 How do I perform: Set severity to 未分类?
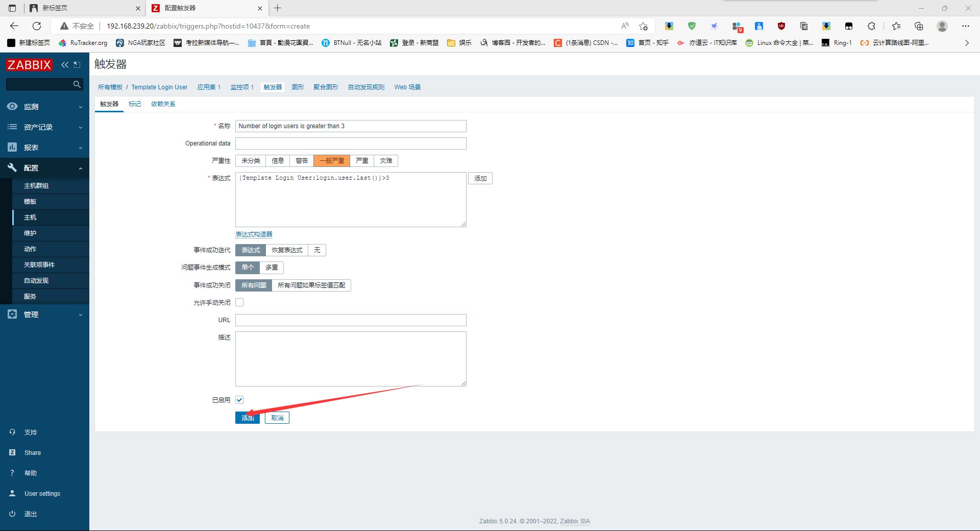tap(251, 161)
